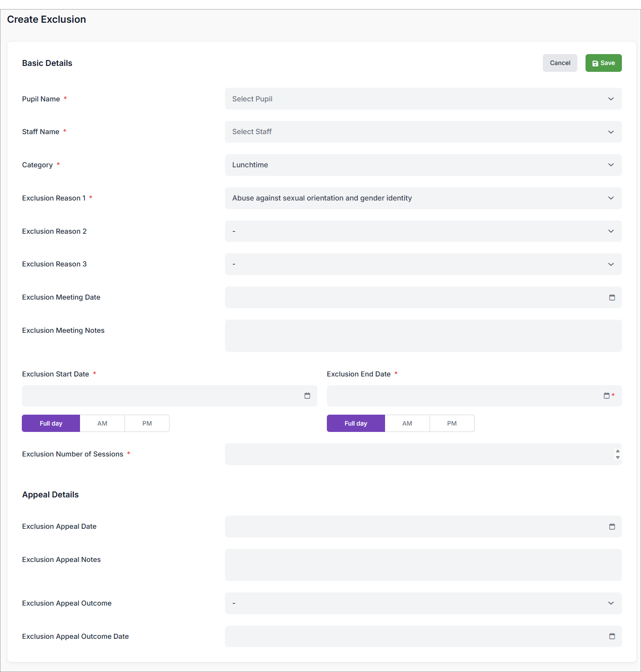Select PM for the exclusion start date
Viewport: 641px width, 672px height.
point(147,423)
